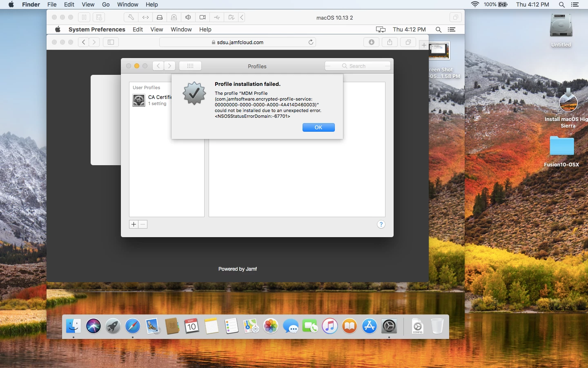Viewport: 588px width, 368px height.
Task: Click the host Wi-Fi status icon
Action: click(x=475, y=4)
